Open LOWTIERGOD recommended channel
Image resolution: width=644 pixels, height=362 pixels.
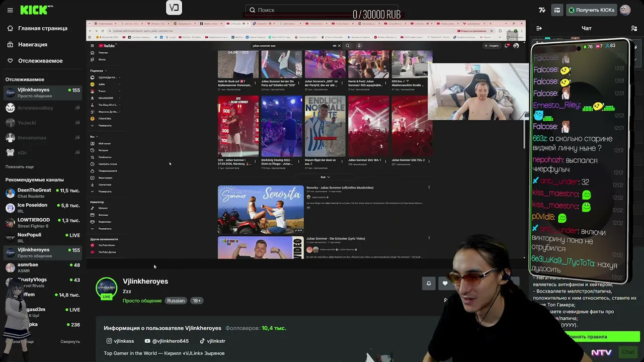tap(42, 223)
